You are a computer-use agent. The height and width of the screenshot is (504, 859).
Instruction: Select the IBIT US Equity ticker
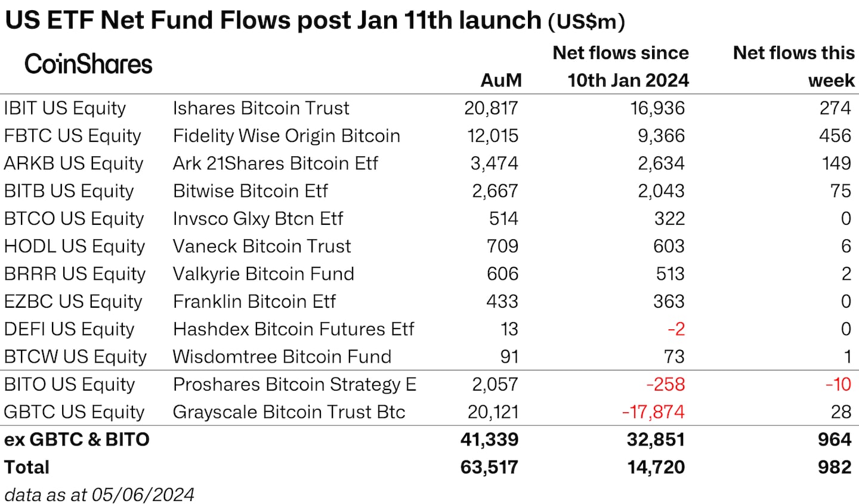[65, 109]
